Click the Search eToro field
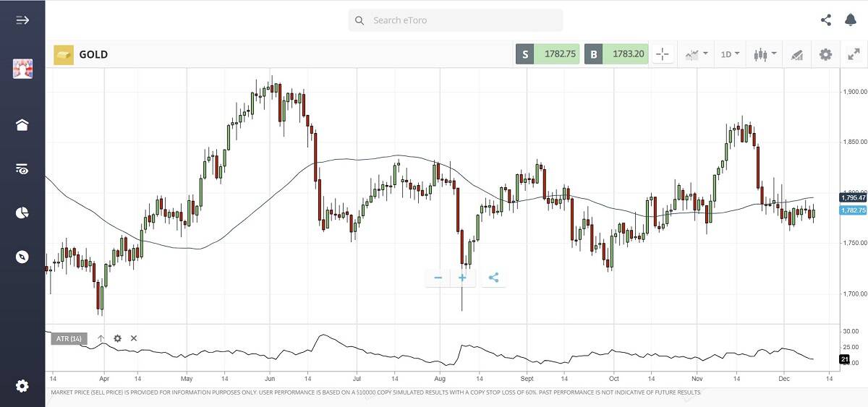This screenshot has width=868, height=407. coord(456,20)
